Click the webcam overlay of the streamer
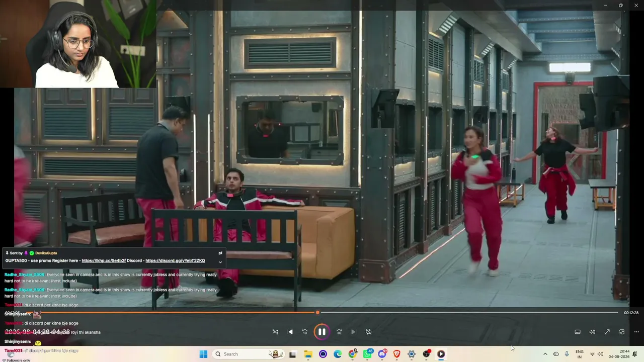This screenshot has width=644, height=362. coord(78,44)
